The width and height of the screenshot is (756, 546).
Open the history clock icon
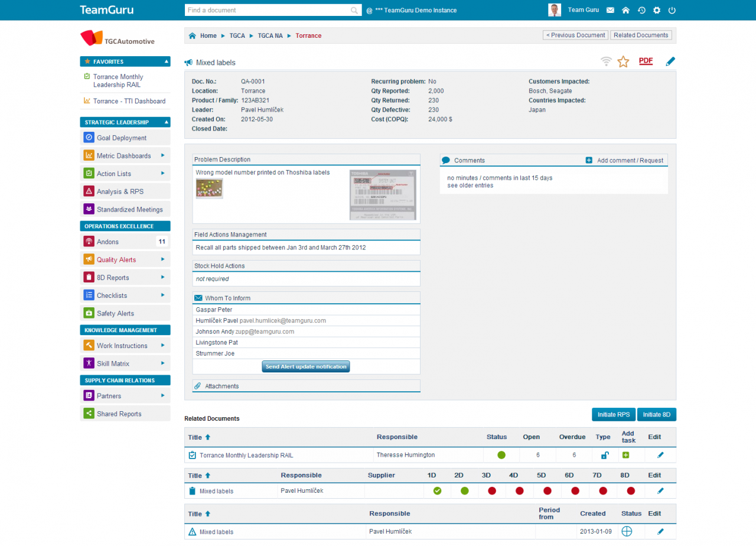pos(641,10)
